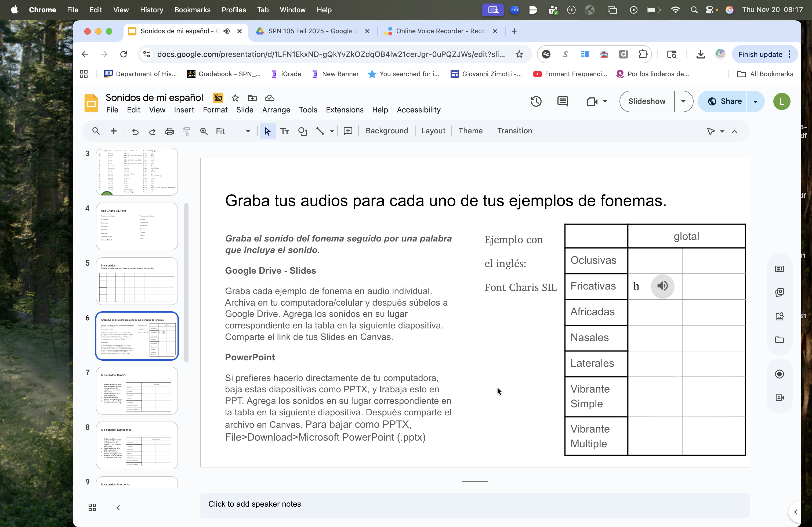The image size is (812, 527).
Task: Click the search menus magnifier icon
Action: (x=96, y=131)
